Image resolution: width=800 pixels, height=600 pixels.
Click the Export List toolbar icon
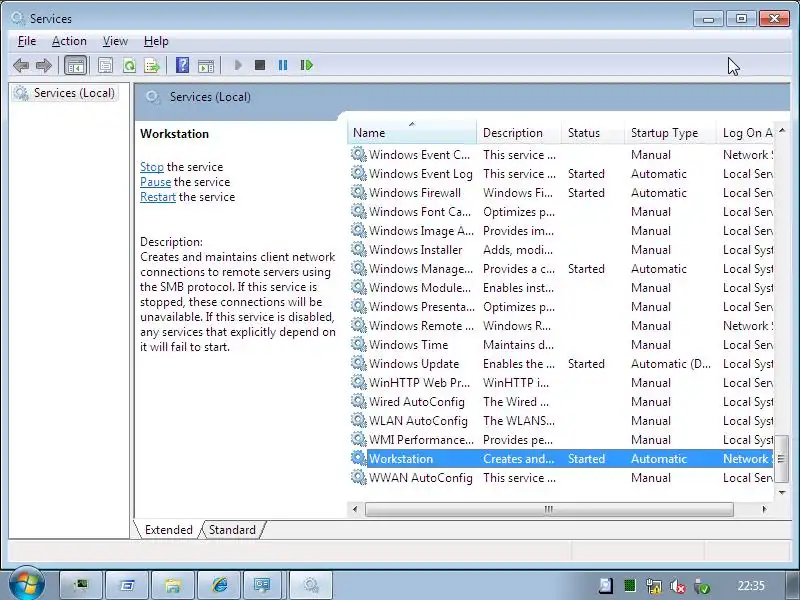click(152, 65)
